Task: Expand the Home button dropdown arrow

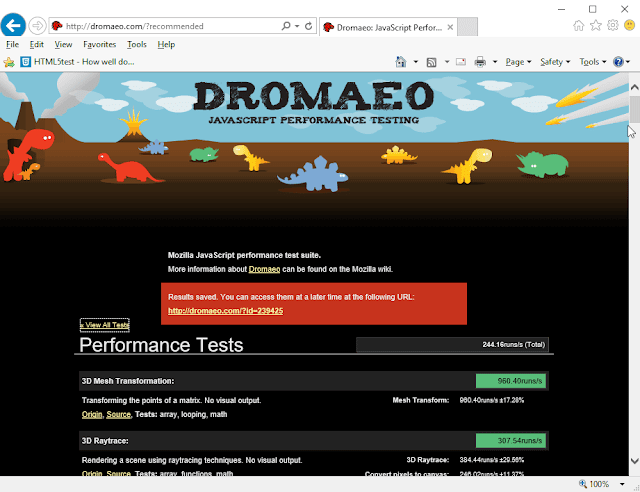Action: pos(416,62)
